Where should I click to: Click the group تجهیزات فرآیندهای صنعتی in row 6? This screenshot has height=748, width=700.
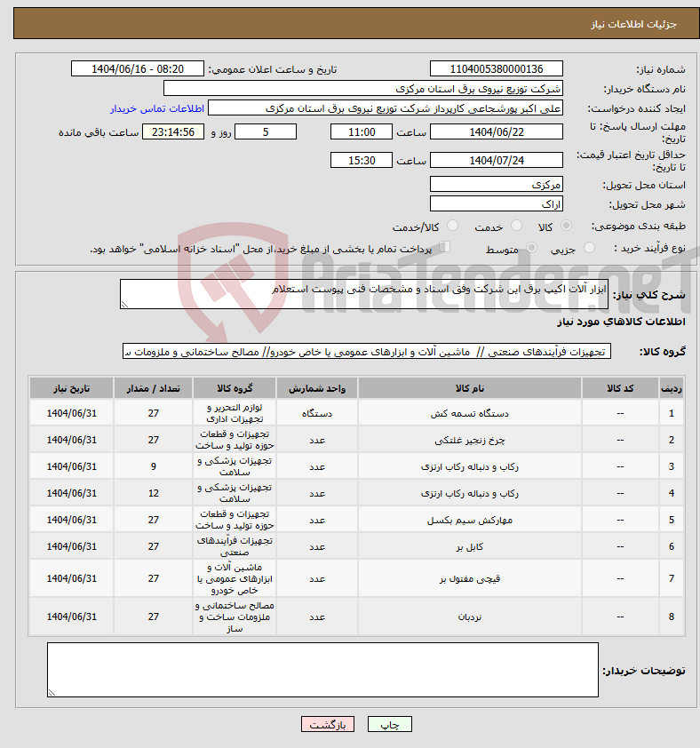(x=235, y=546)
